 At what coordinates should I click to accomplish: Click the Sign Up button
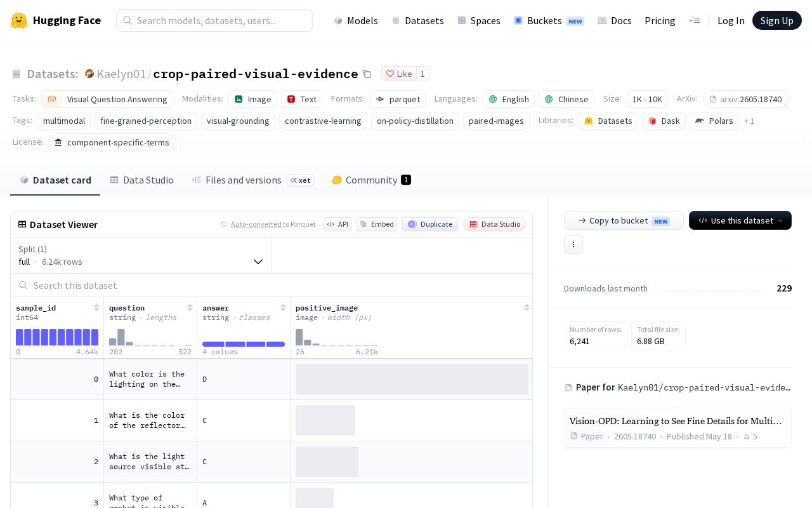pyautogui.click(x=777, y=20)
